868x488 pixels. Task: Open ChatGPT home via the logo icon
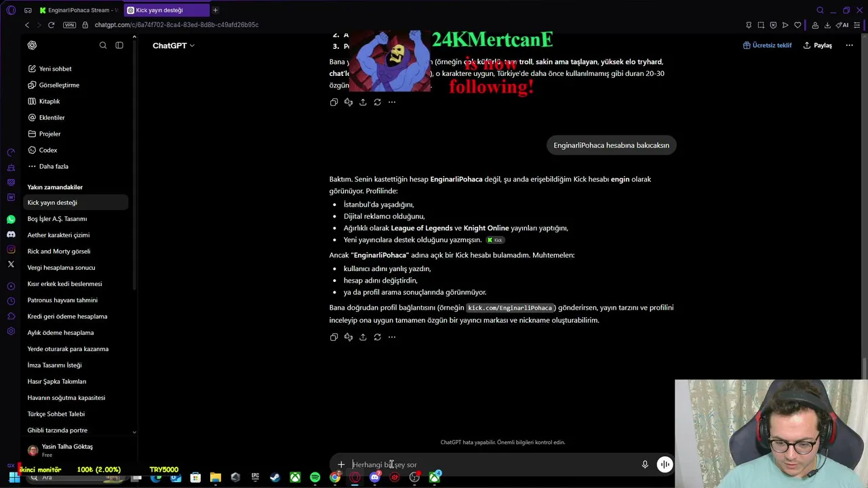click(x=32, y=45)
